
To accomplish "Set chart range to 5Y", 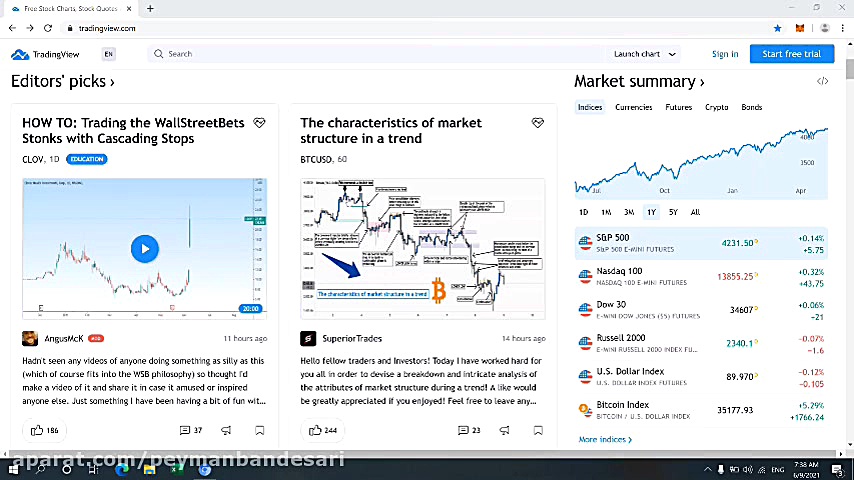I will coord(673,212).
